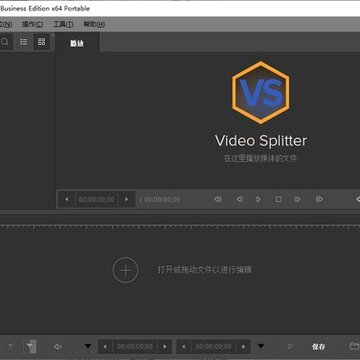Click the search magnifier icon

tap(5, 42)
